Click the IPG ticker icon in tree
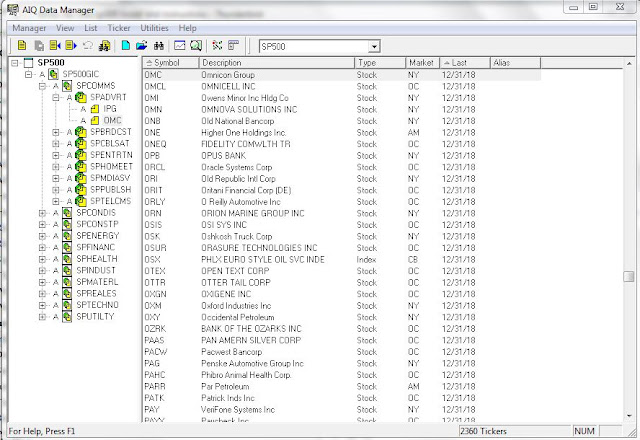The image size is (640, 440). 95,109
